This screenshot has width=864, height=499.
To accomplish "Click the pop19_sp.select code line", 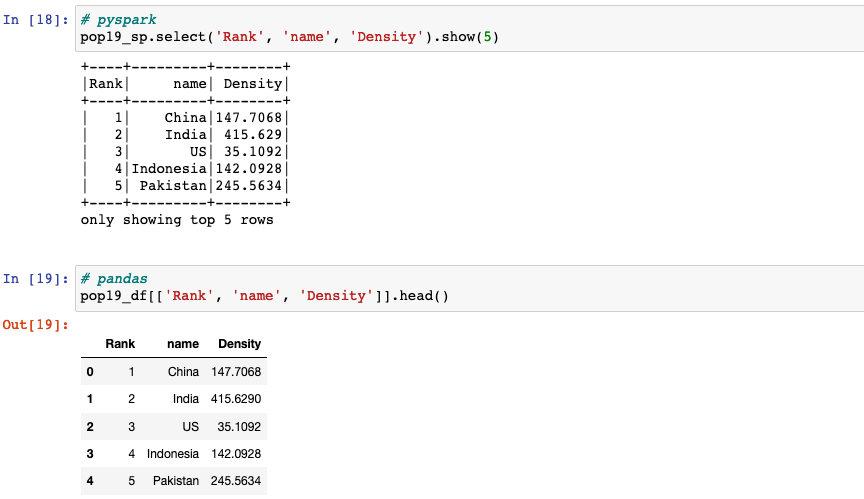I will [290, 37].
